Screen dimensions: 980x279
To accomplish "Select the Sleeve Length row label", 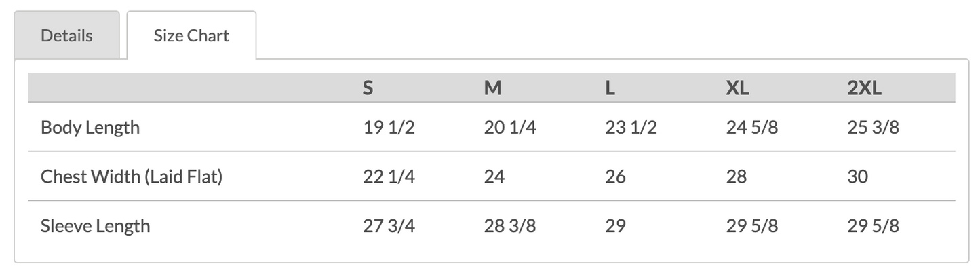I will pos(95,225).
